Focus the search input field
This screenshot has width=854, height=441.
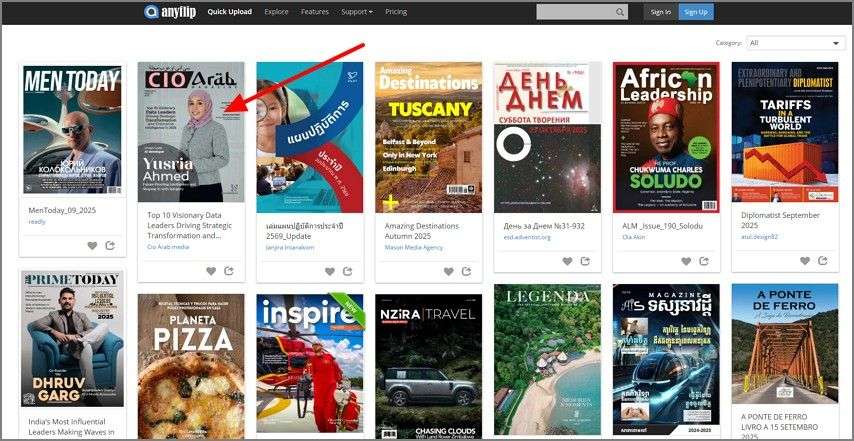tap(576, 12)
